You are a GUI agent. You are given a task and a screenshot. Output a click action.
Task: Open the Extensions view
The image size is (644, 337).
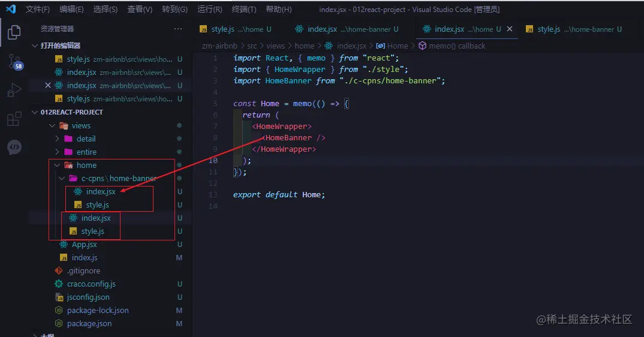click(14, 119)
